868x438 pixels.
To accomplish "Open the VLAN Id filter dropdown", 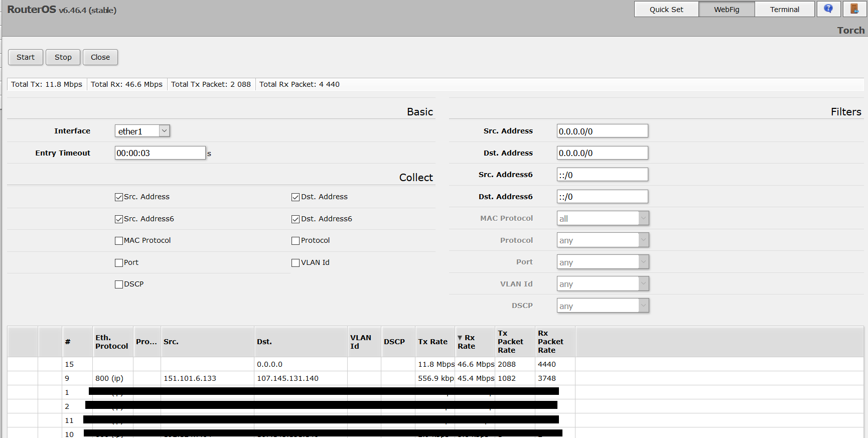I will pos(603,284).
